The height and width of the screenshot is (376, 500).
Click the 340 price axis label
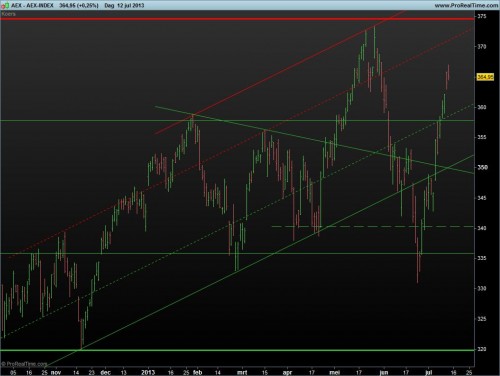(x=482, y=228)
